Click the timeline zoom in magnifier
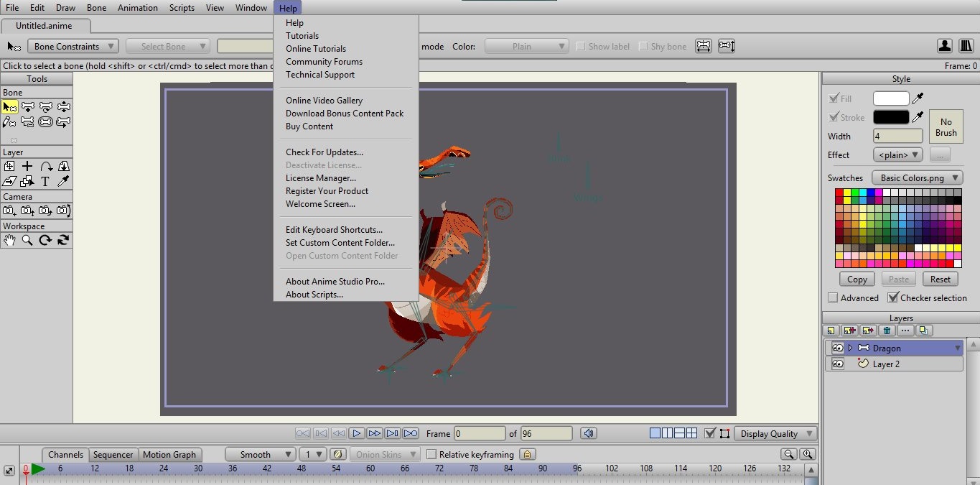 pyautogui.click(x=808, y=454)
